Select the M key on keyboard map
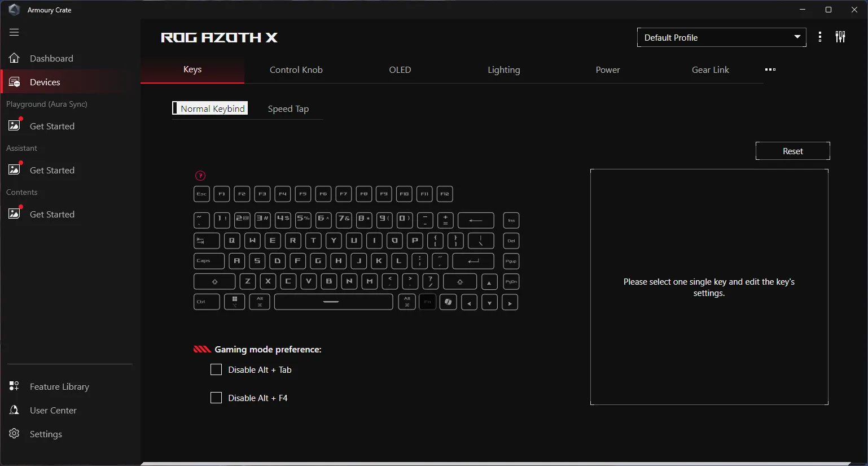The height and width of the screenshot is (466, 868). pos(370,281)
